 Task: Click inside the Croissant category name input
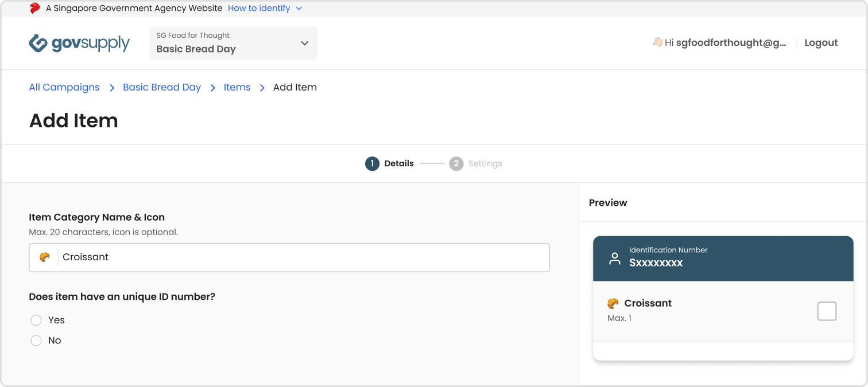click(230, 257)
